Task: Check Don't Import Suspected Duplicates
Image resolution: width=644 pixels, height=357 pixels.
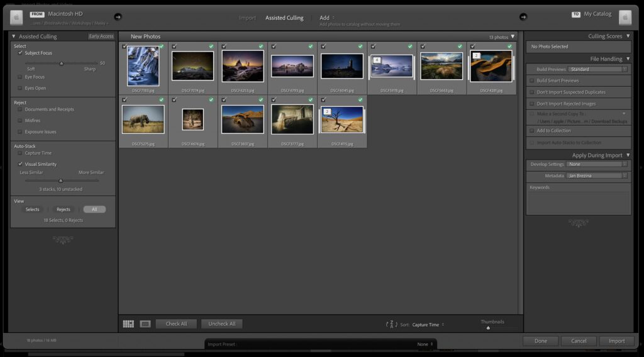Action: (x=532, y=92)
